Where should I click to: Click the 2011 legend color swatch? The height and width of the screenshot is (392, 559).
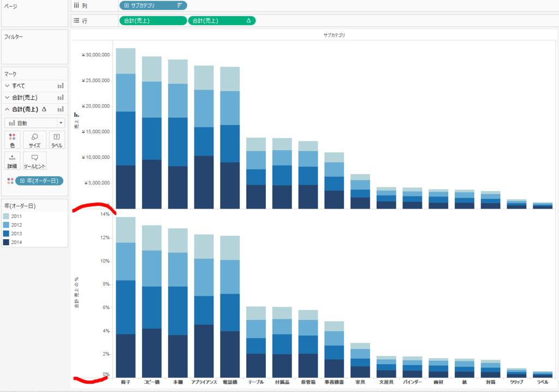pyautogui.click(x=6, y=216)
